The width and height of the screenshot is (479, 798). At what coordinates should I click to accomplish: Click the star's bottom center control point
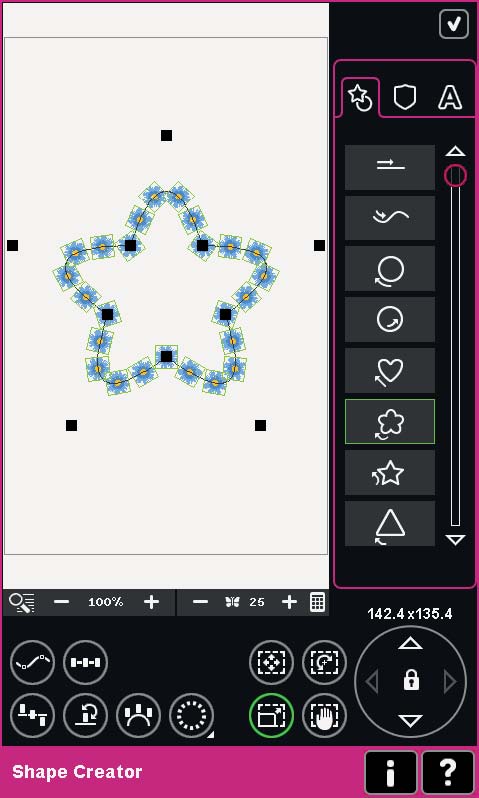pos(166,356)
